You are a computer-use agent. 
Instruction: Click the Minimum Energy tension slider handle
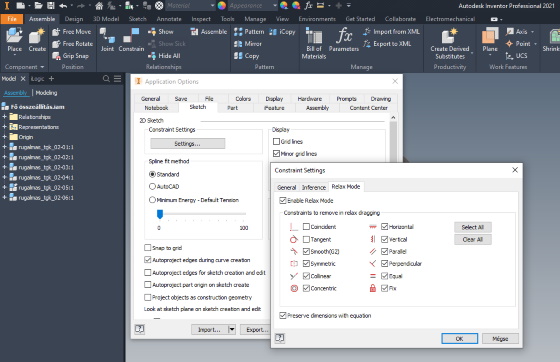[x=160, y=214]
